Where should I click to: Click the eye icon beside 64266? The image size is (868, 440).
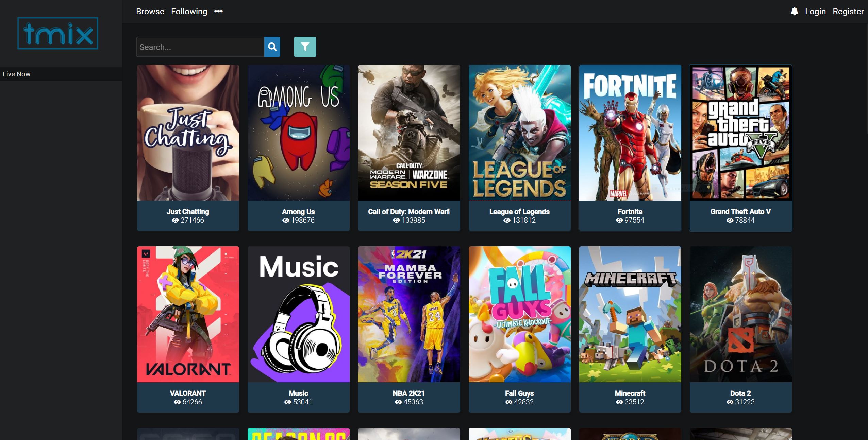[x=177, y=402]
